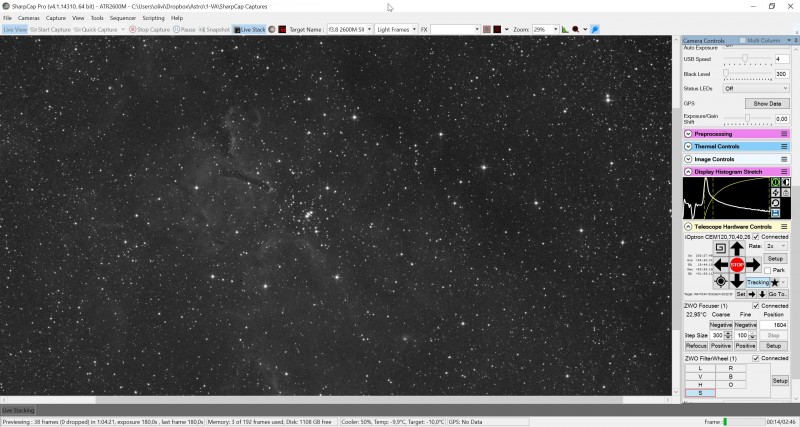Open Telescope Hardware Controls hamburger menu
The height and width of the screenshot is (427, 800).
pos(784,227)
